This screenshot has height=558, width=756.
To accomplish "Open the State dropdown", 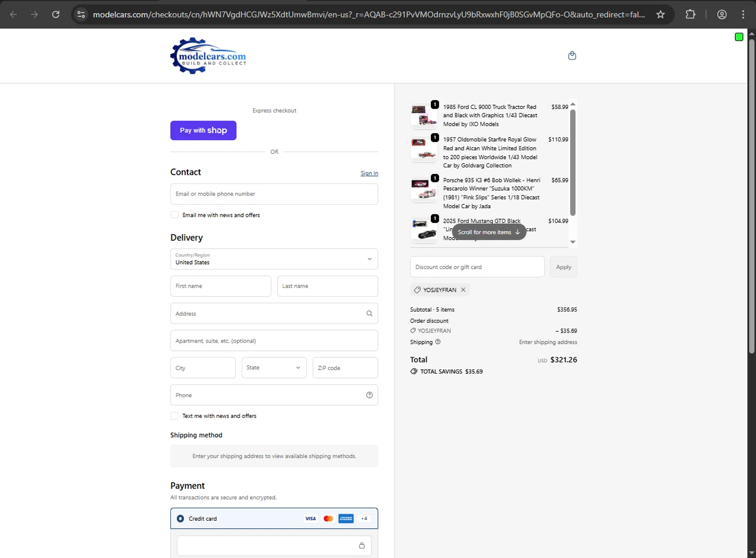I will point(274,368).
